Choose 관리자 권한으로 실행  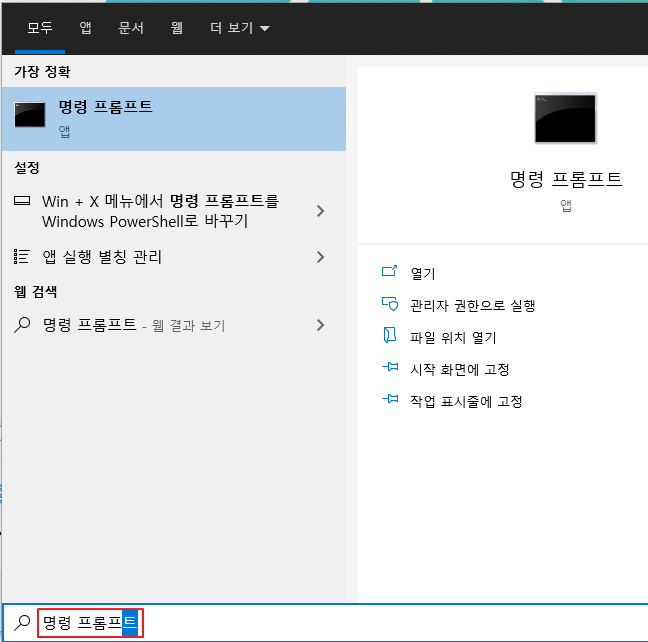coord(473,306)
